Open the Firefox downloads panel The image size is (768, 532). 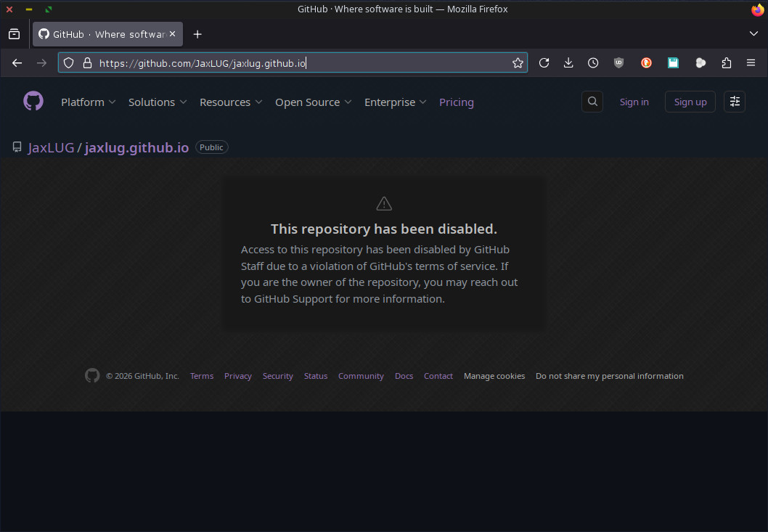point(568,62)
